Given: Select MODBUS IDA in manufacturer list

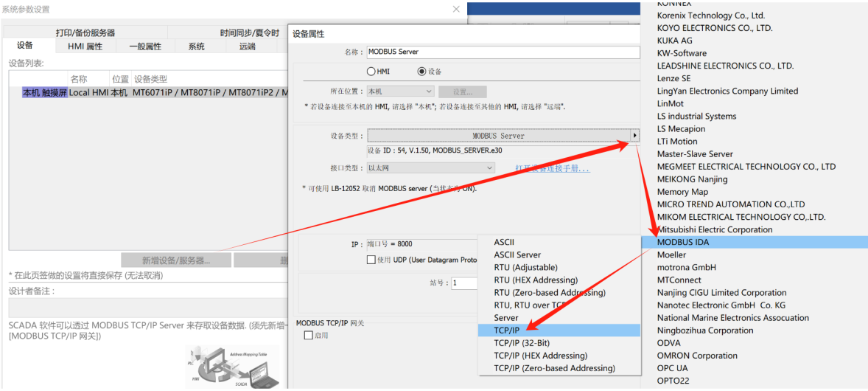Looking at the screenshot, I should point(755,242).
